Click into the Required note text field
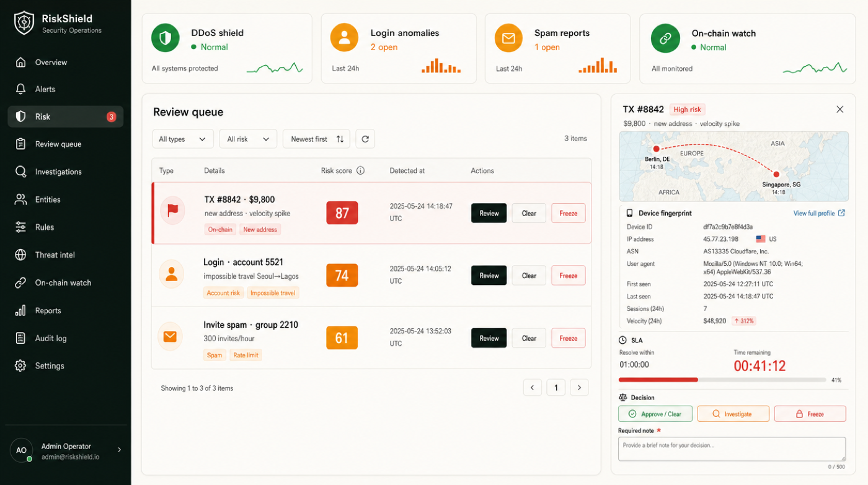Viewport: 868px width, 485px height. coord(732,449)
